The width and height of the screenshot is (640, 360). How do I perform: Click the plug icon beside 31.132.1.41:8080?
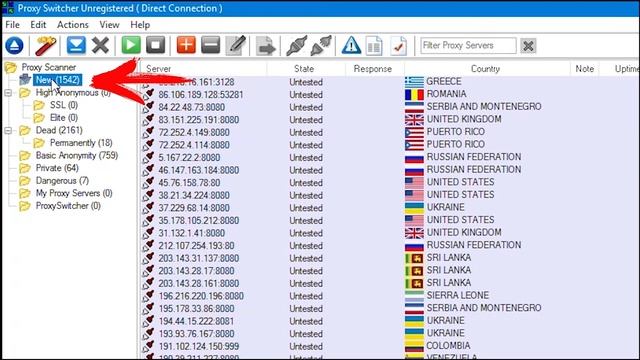click(x=148, y=233)
